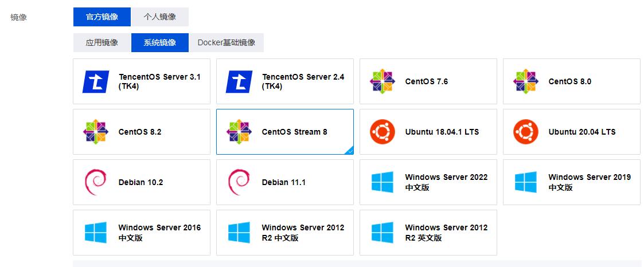
Task: Click the Ubuntu 18.04.1 LTS logo icon
Action: click(x=383, y=132)
